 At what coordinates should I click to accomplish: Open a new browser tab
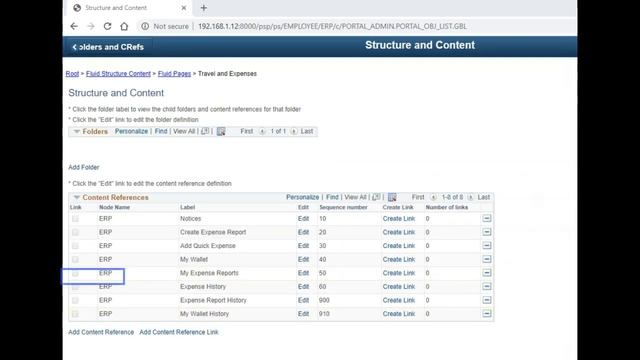pos(204,8)
